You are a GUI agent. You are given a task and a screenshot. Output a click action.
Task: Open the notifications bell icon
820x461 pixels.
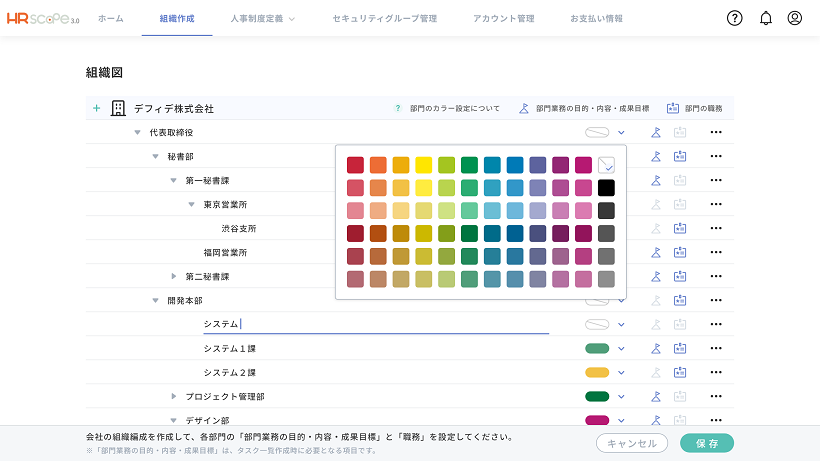point(766,18)
